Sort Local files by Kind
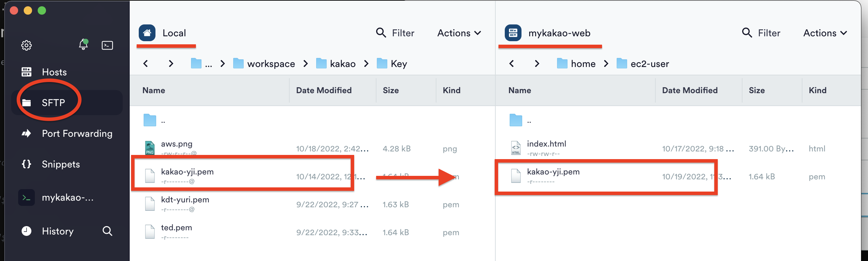The image size is (868, 261). (x=451, y=90)
